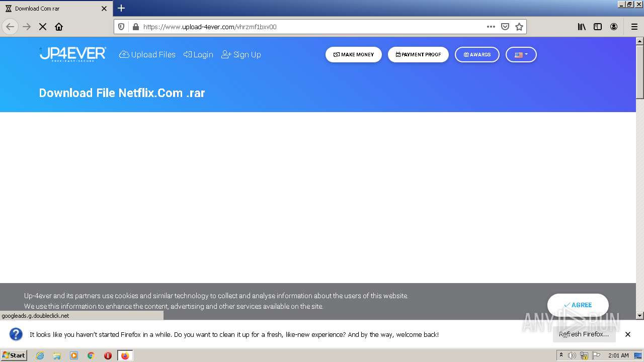Open the Library bookmarks icon
This screenshot has width=644, height=362.
click(582, 27)
